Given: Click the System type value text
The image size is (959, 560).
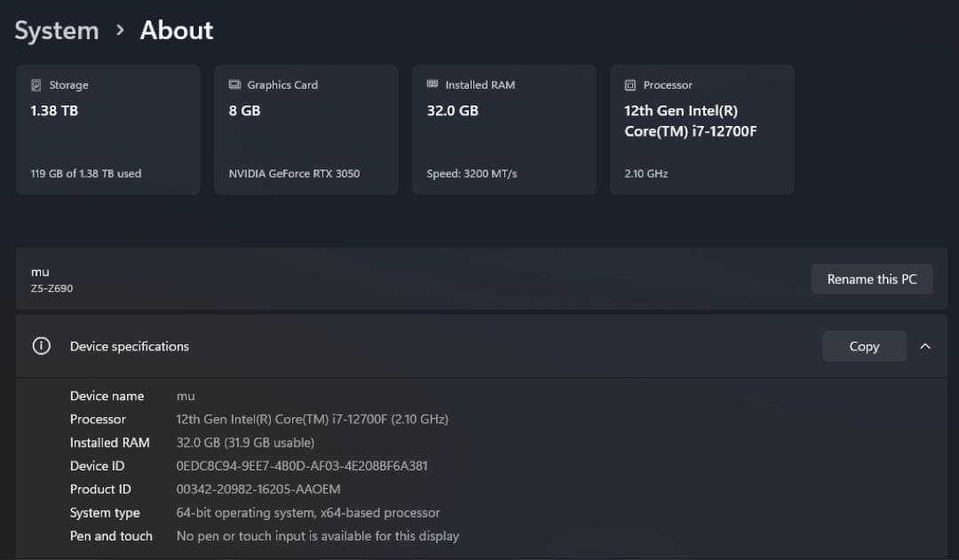Looking at the screenshot, I should 308,513.
